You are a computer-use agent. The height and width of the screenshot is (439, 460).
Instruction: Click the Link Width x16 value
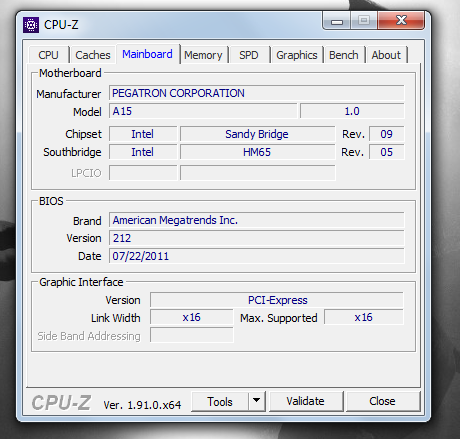[192, 317]
